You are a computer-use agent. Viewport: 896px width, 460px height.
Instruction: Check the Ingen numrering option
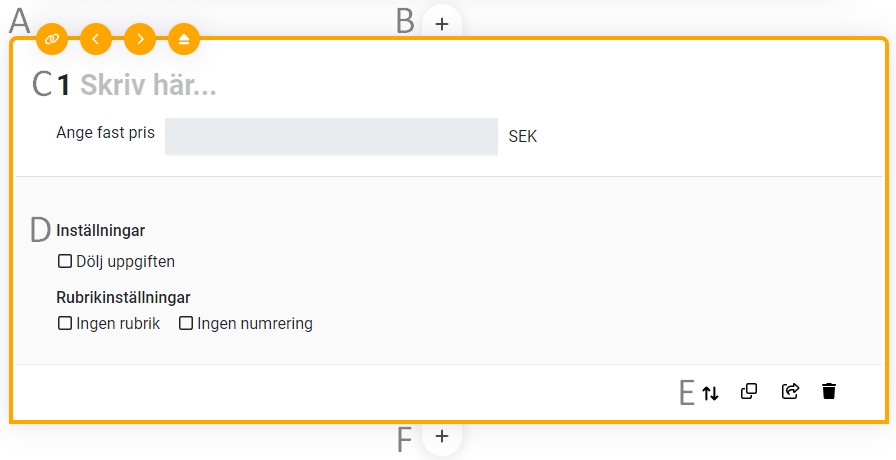tap(186, 323)
